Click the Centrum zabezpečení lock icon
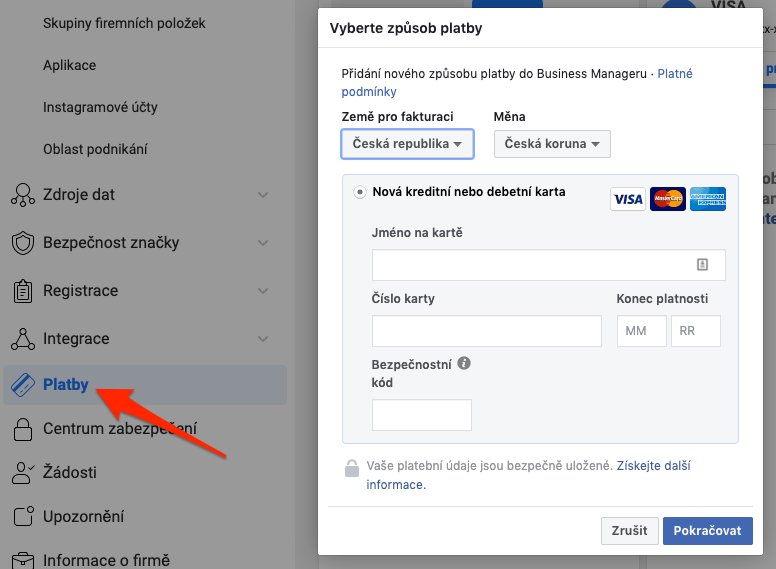Screen dimensions: 776x569 22,430
